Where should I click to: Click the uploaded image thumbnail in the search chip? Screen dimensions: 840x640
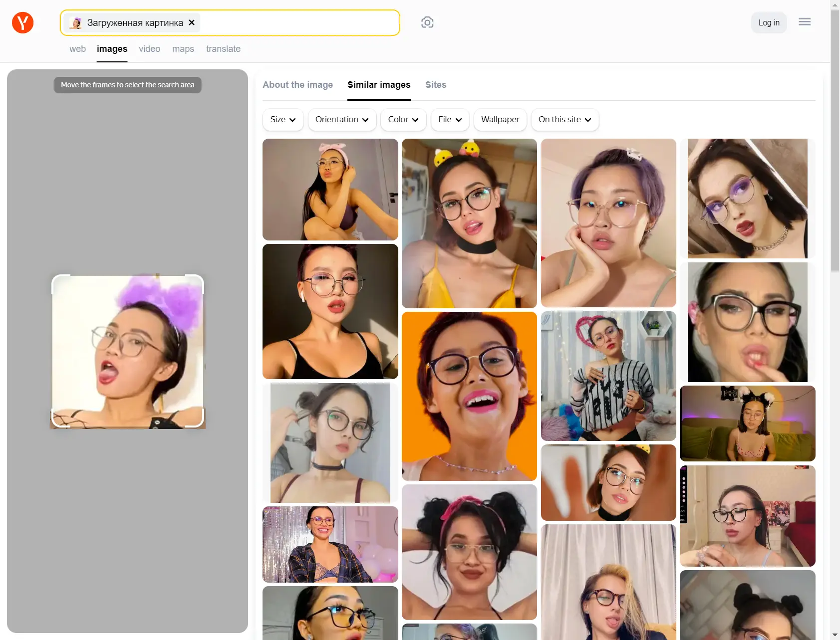[x=76, y=23]
